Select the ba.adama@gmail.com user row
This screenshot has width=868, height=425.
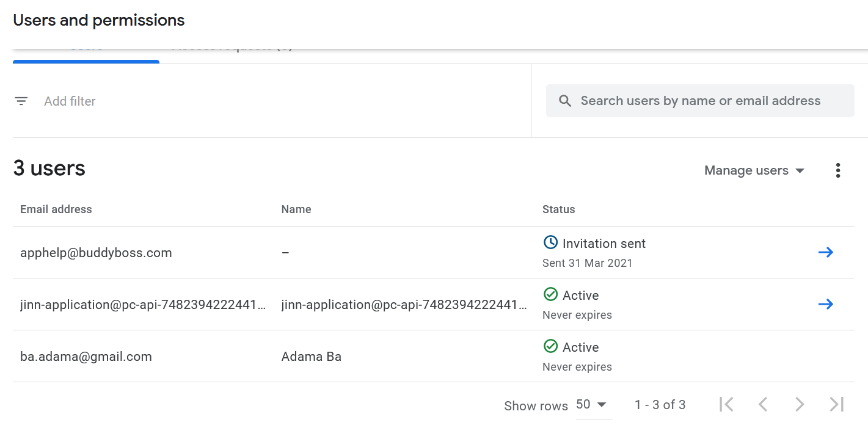(x=86, y=357)
